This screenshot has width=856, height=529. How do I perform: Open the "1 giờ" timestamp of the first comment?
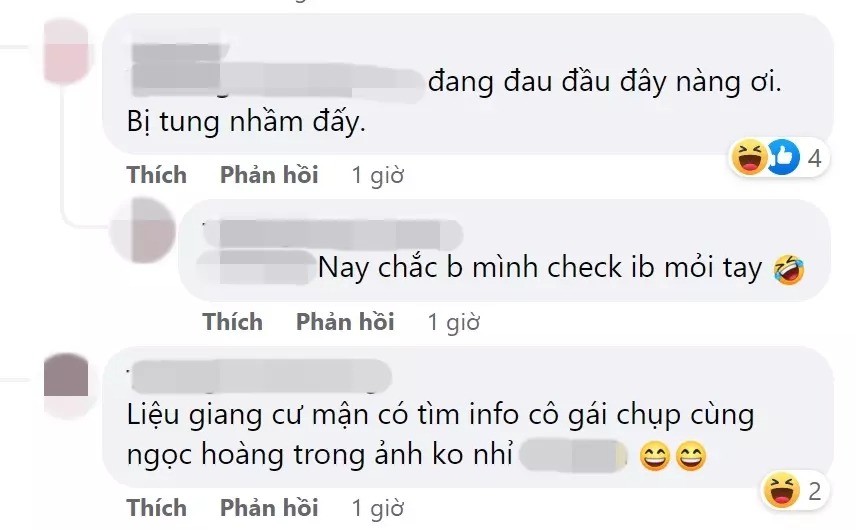point(378,175)
